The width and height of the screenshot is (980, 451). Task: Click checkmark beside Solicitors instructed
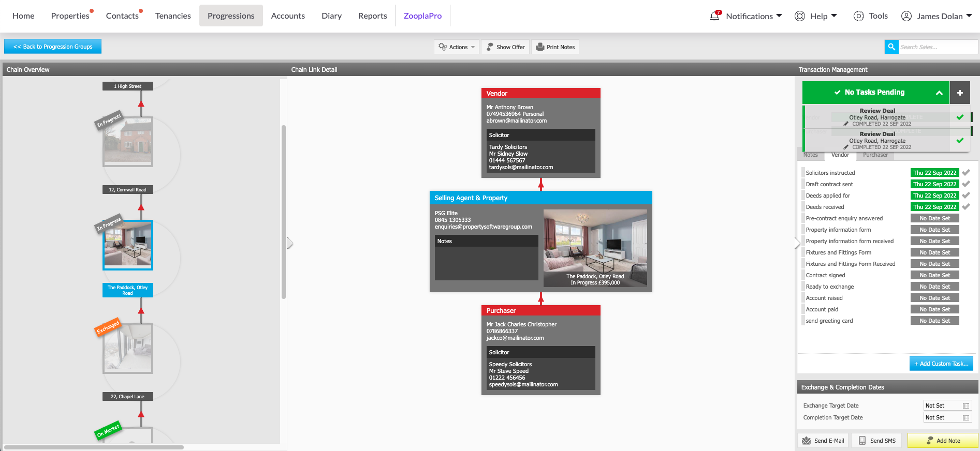coord(966,173)
